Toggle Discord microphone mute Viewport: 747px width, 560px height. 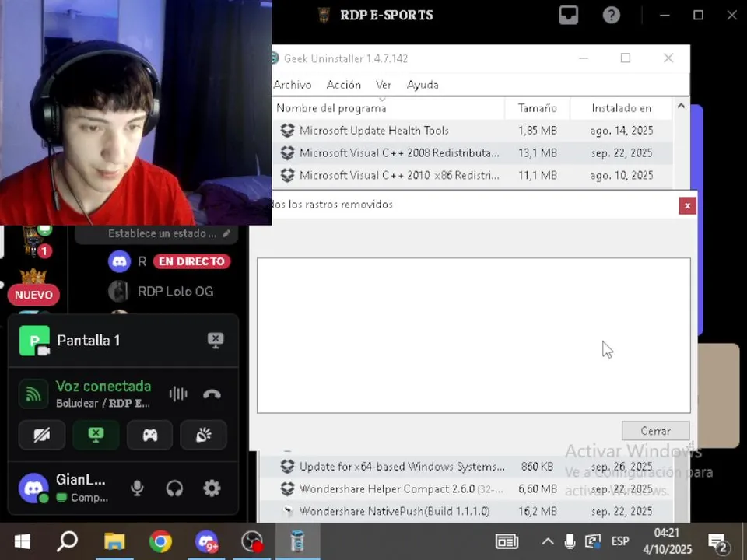(x=137, y=488)
